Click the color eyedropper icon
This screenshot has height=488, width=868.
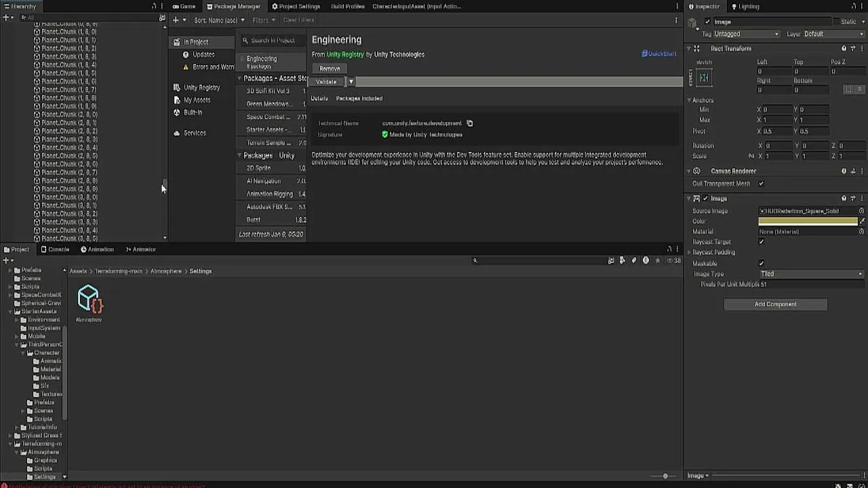click(862, 221)
